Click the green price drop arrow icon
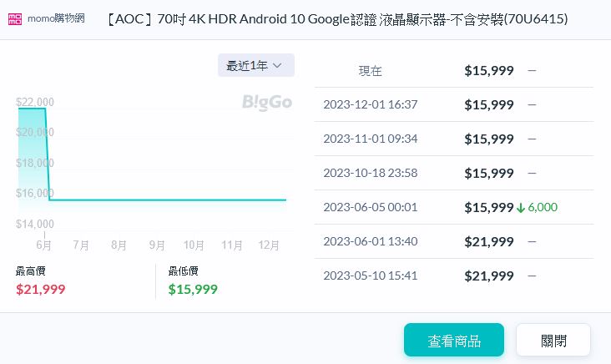The image size is (611, 364). coord(521,207)
